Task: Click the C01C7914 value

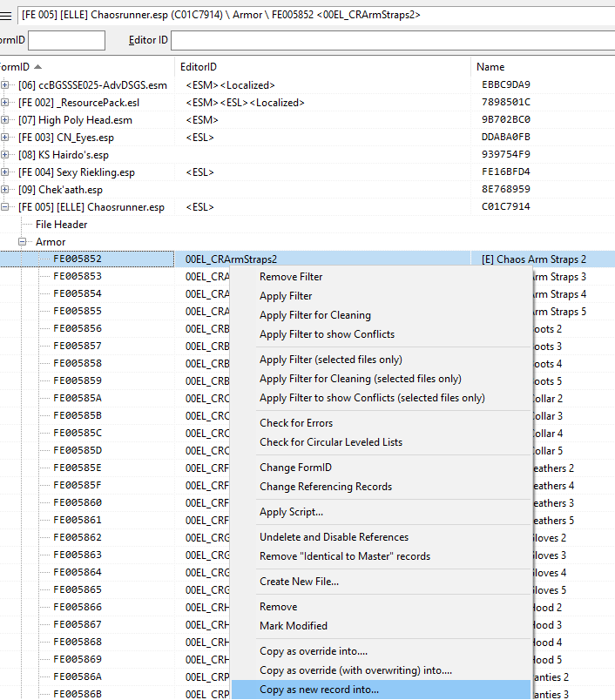Action: pos(506,206)
